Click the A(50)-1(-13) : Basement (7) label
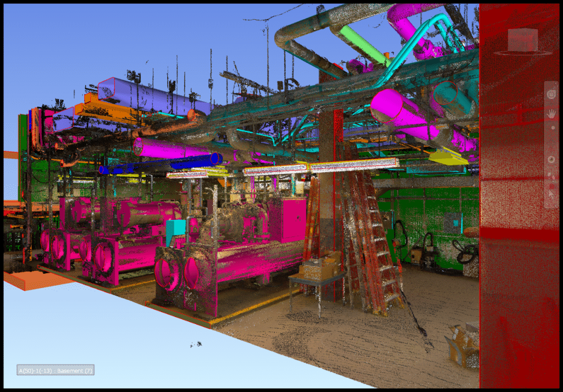563x392 pixels. (55, 371)
